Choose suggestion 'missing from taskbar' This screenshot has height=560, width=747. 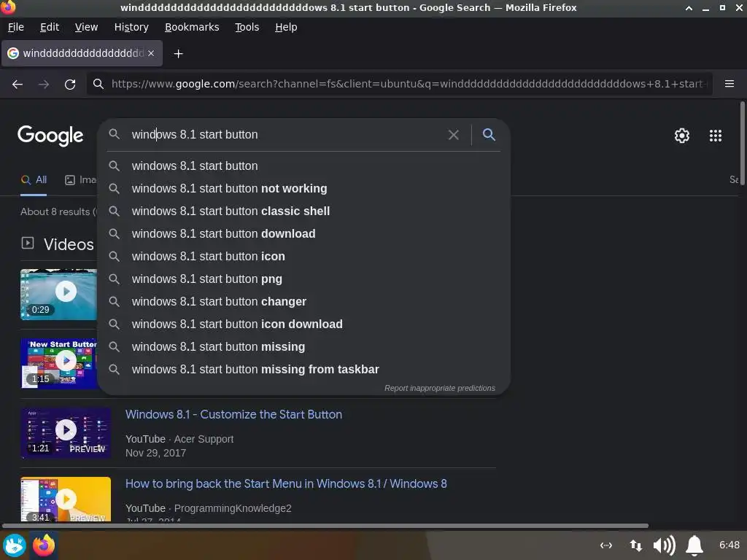[x=303, y=370]
